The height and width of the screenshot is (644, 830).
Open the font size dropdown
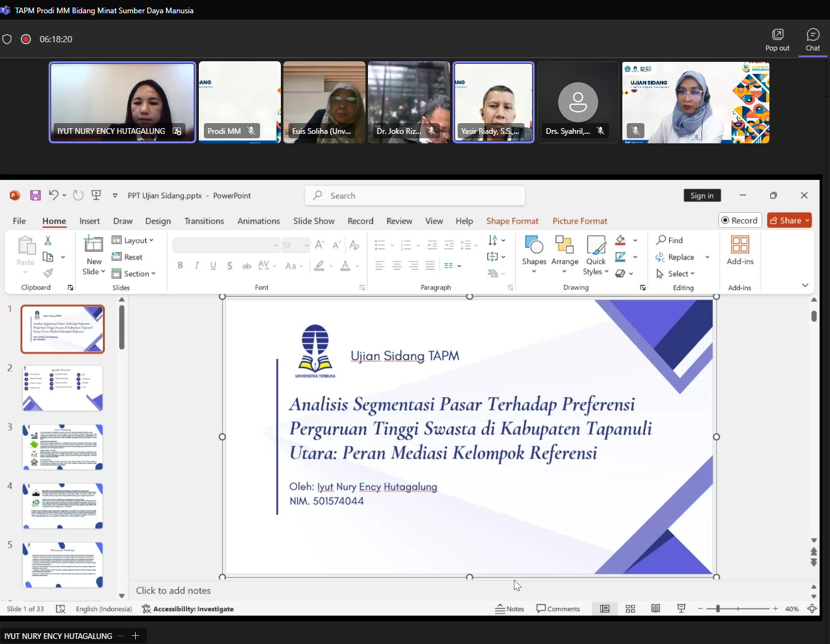(307, 246)
